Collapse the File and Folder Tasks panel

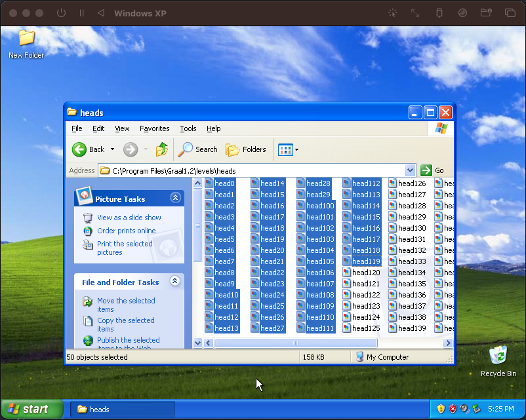tap(175, 282)
